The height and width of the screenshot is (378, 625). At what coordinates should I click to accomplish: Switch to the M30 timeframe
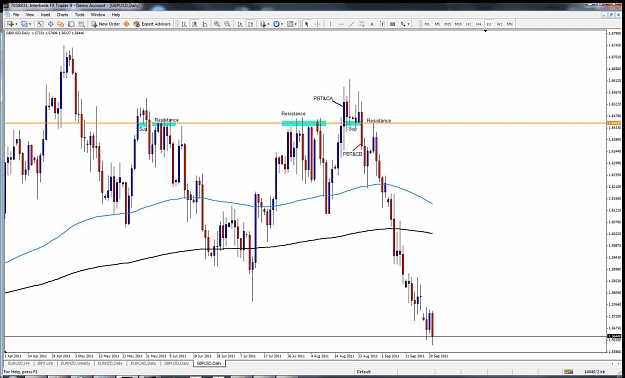point(458,24)
